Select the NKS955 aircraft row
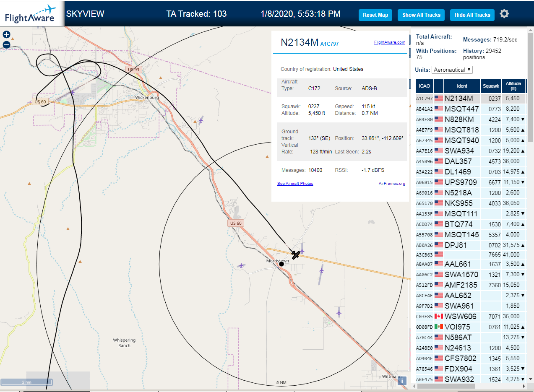 [471, 203]
